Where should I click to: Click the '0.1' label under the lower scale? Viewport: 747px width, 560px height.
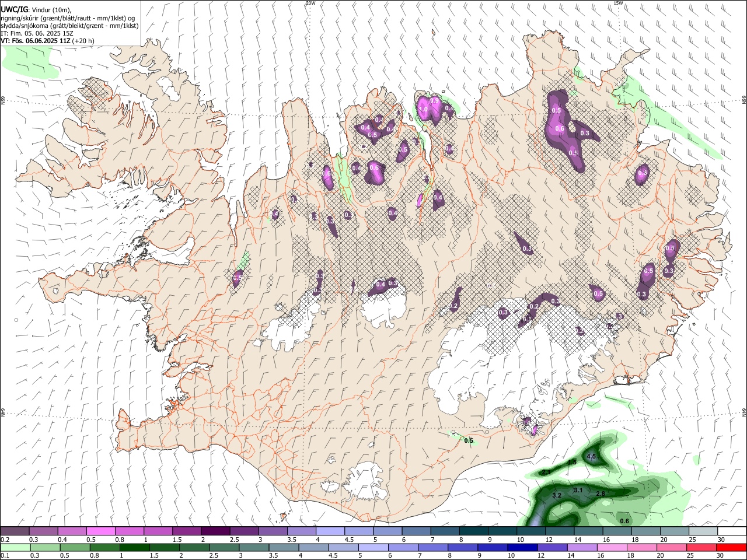point(5,556)
